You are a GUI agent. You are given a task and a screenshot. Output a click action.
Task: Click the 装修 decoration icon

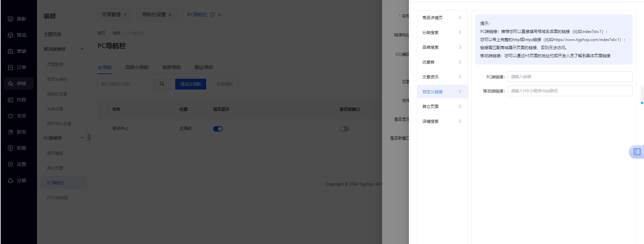pos(10,83)
